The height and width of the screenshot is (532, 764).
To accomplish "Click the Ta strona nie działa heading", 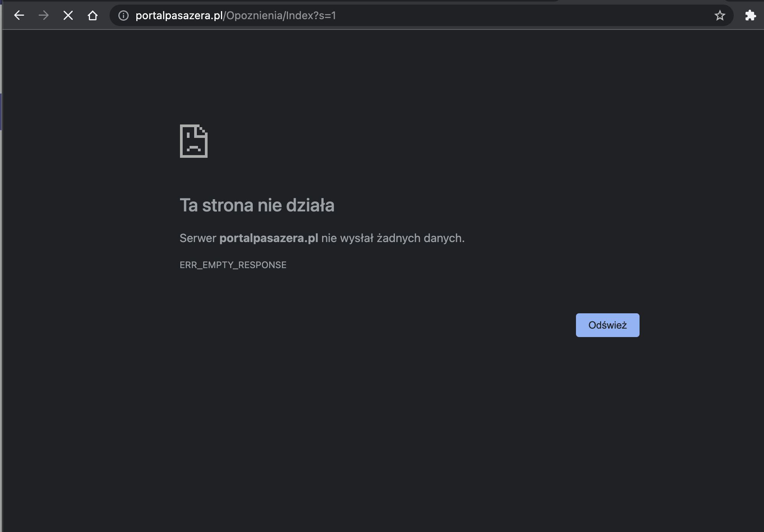I will coord(257,205).
